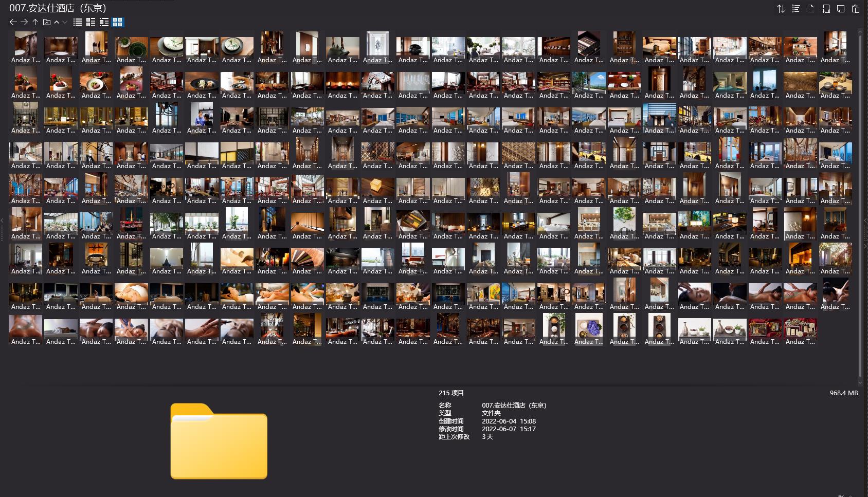Click the folder title 007.安达仕酒店(东京)
The image size is (868, 497).
tap(58, 8)
